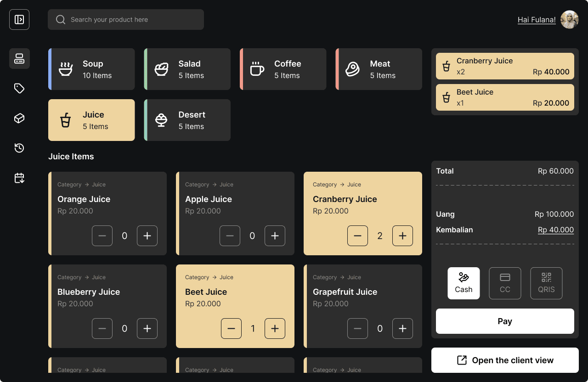Click the ice cream dessert icon
Screen dimensions: 588x382
(x=161, y=120)
